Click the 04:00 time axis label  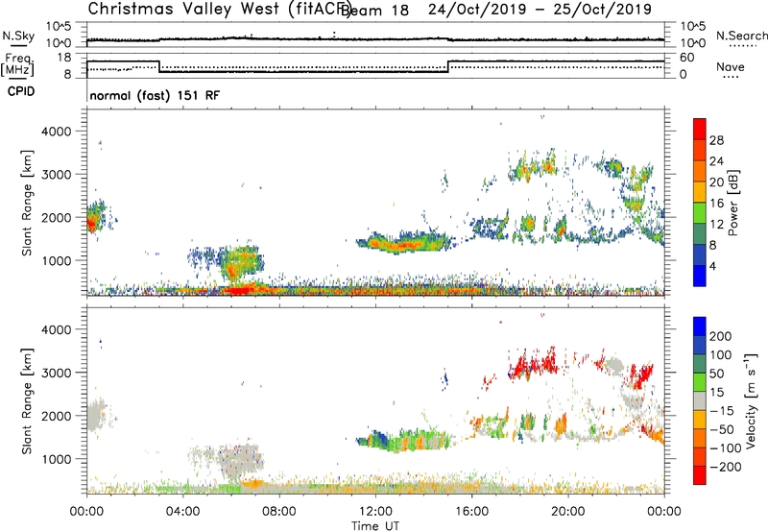tap(183, 512)
